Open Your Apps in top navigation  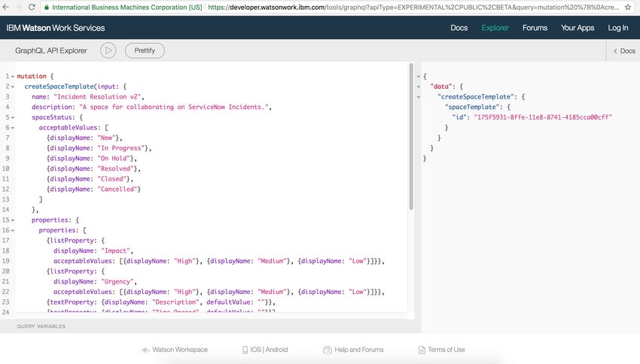pyautogui.click(x=578, y=28)
